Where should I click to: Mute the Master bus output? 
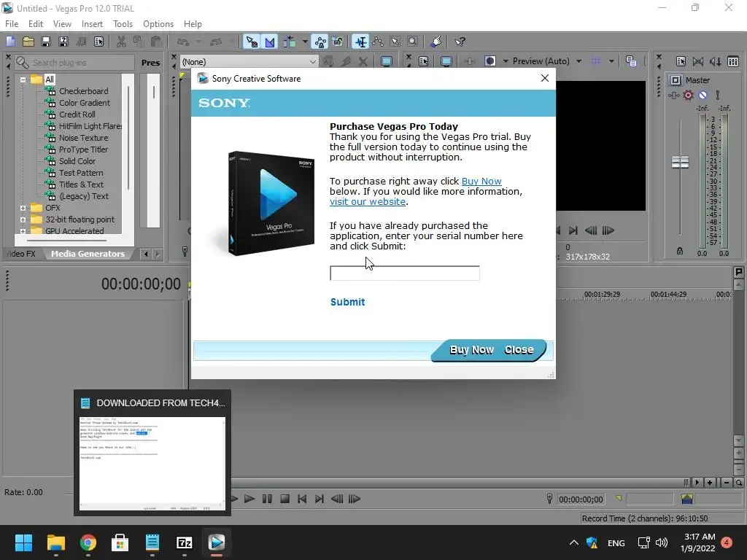click(x=703, y=96)
